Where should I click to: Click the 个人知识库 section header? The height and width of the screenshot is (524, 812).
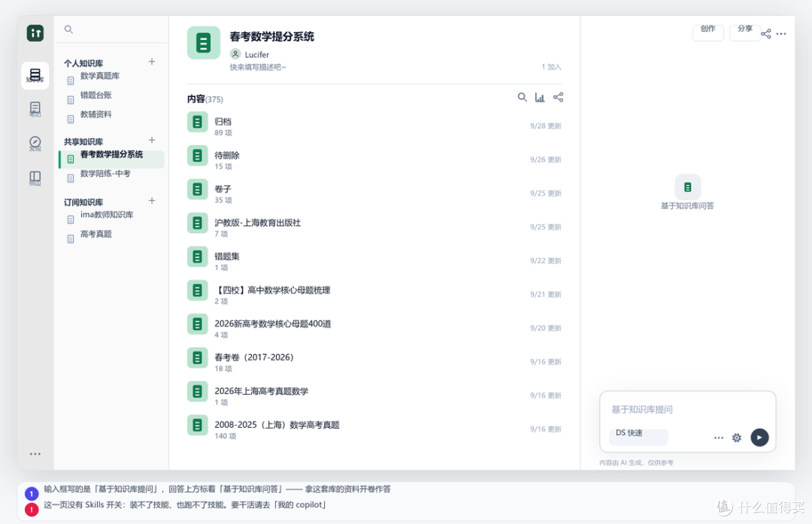coord(83,63)
